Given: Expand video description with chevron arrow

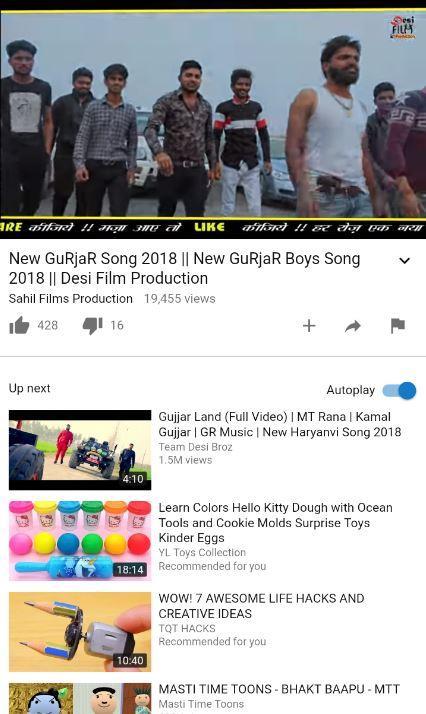Looking at the screenshot, I should (404, 261).
